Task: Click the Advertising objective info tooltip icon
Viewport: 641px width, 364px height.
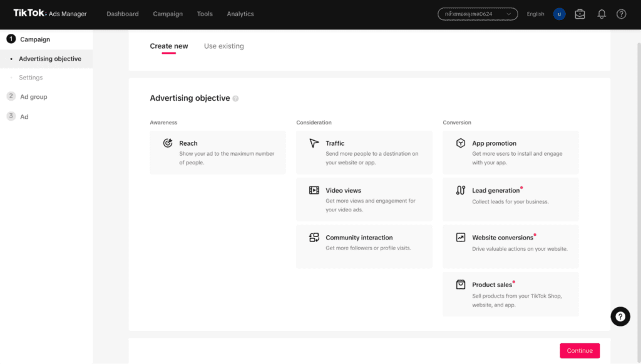Action: 235,98
